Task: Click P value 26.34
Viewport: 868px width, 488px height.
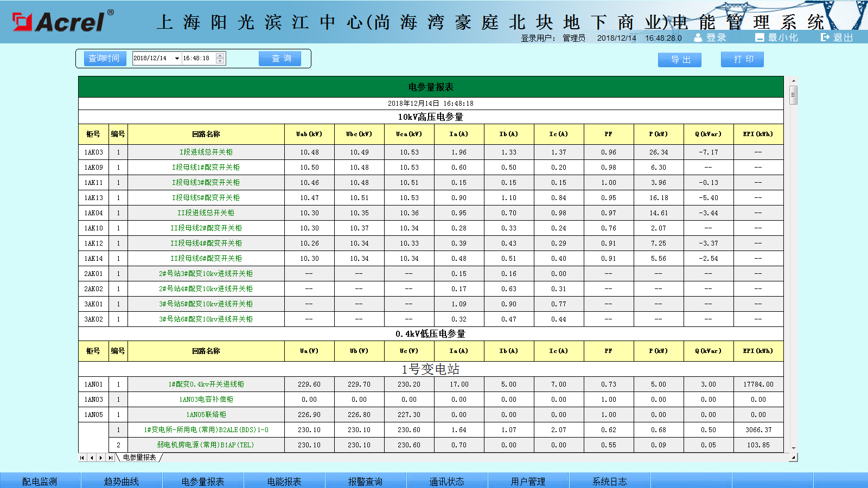Action: point(659,152)
